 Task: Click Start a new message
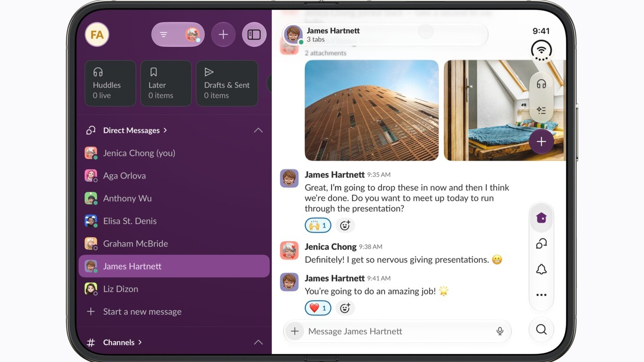coord(174,311)
